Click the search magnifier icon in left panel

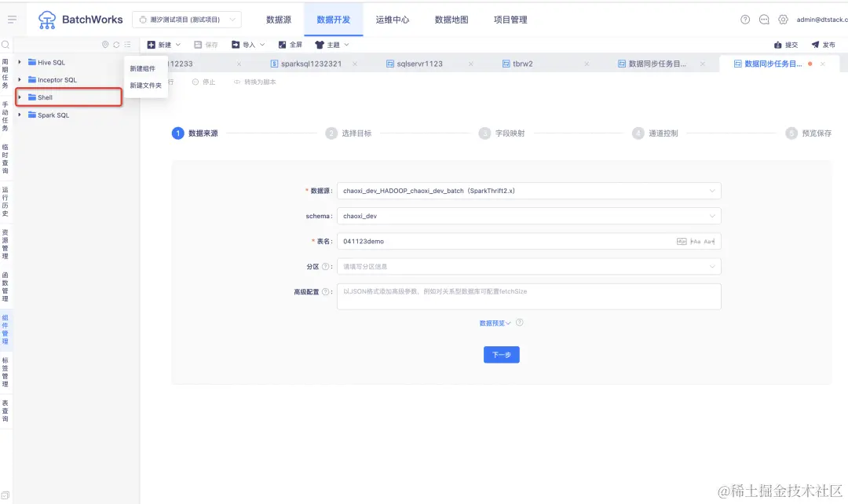pyautogui.click(x=5, y=44)
